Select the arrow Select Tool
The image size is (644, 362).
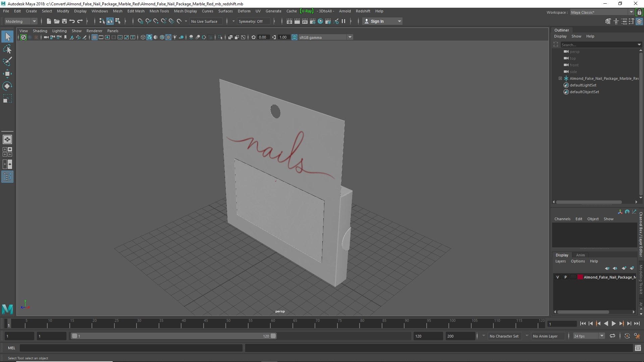tap(7, 37)
